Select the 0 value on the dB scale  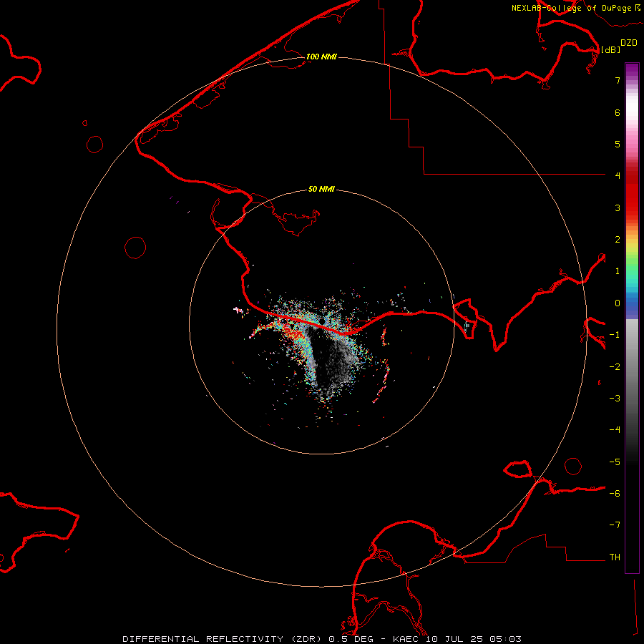[x=618, y=303]
